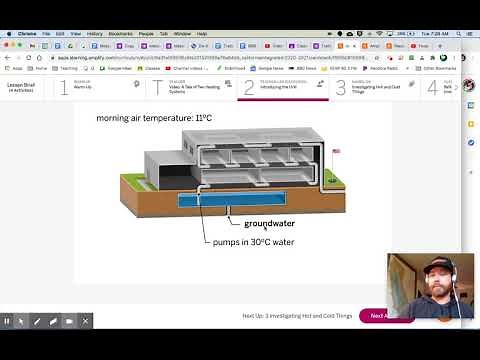Click the pumps in 30°C water label

253,242
